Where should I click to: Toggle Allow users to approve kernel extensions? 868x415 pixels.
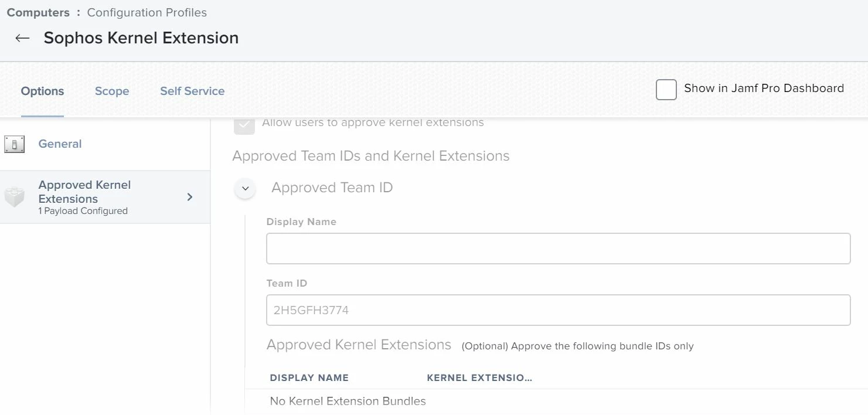244,124
